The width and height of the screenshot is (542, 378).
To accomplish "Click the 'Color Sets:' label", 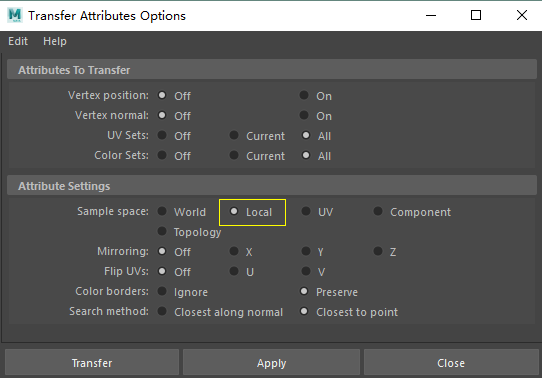I will 121,155.
